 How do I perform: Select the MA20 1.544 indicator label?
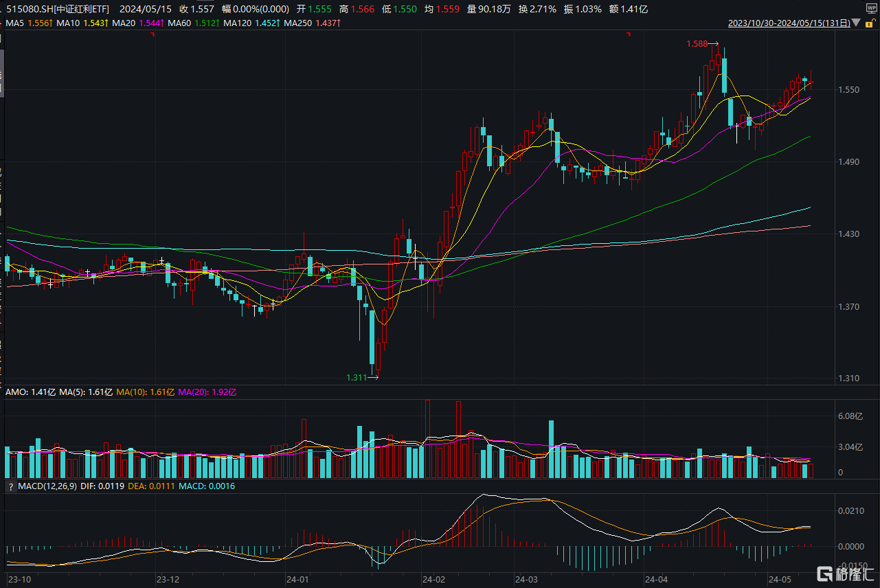pyautogui.click(x=137, y=23)
